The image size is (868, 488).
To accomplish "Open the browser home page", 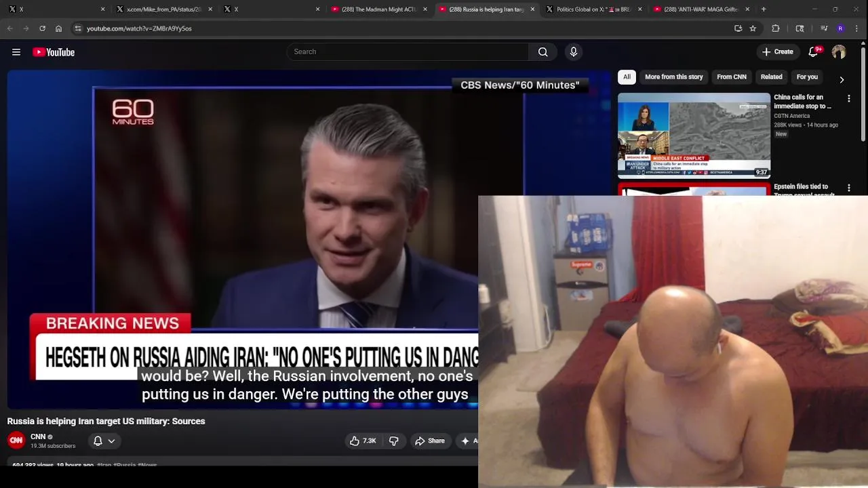I will tap(58, 28).
